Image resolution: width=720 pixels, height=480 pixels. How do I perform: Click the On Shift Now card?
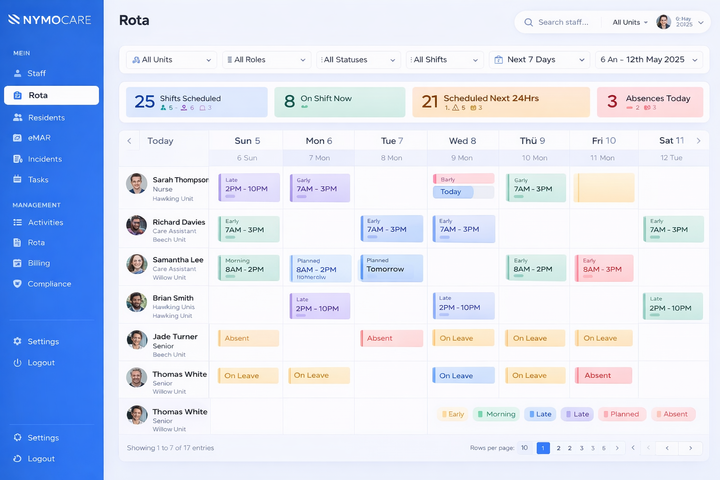coord(340,102)
